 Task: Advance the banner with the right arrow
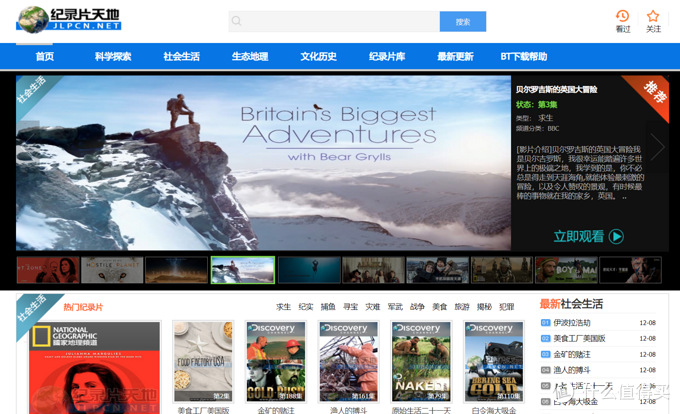(x=657, y=147)
